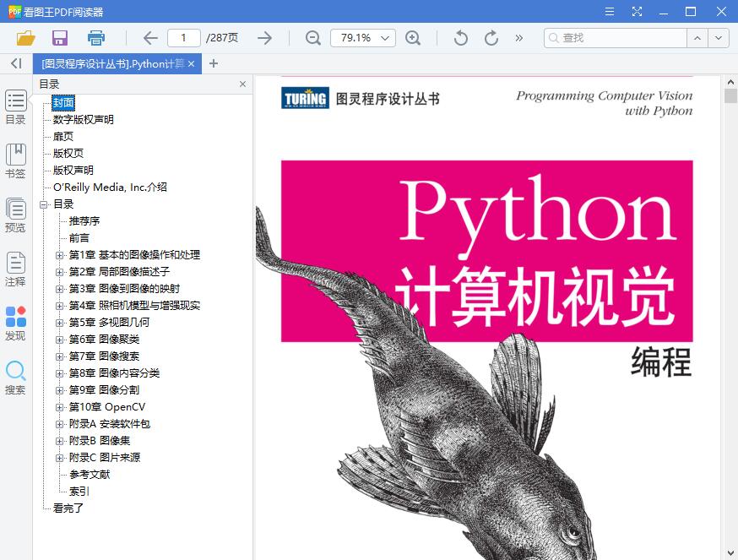Close the Python计算 document tab
Screen dimensions: 738x560
[191, 63]
